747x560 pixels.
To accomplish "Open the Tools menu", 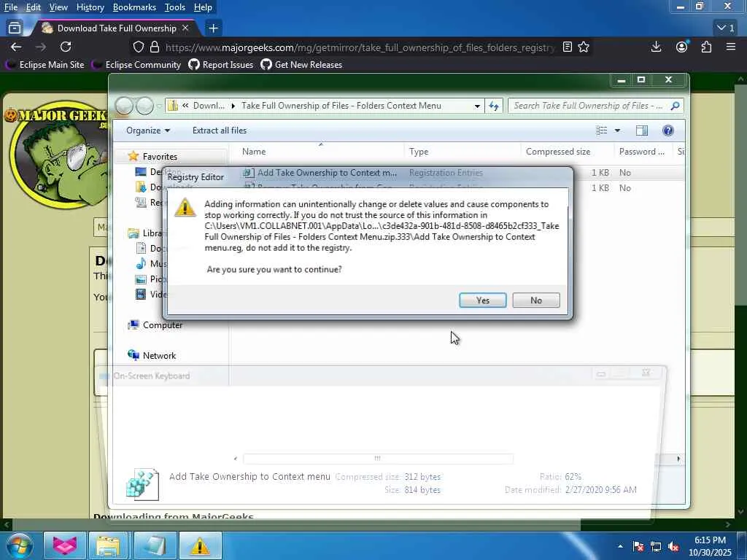I will click(175, 7).
